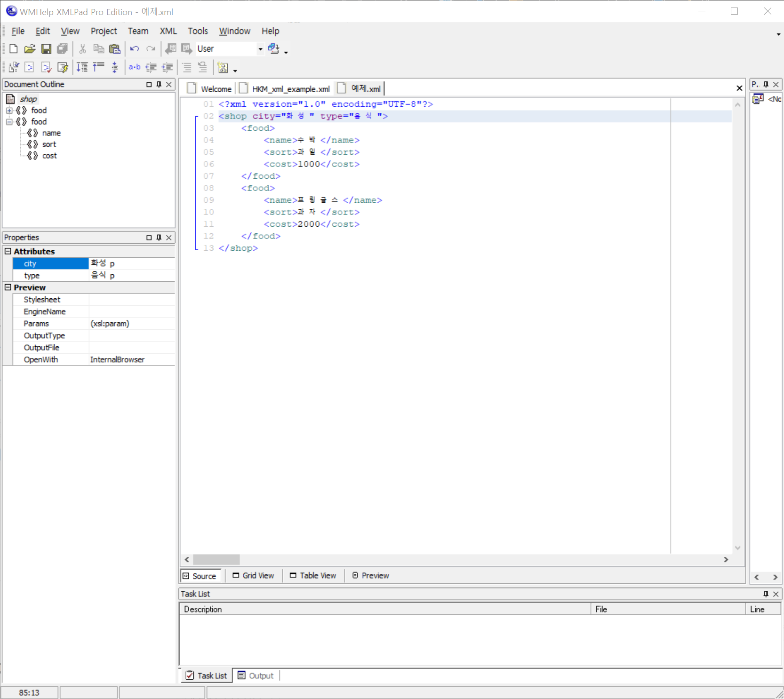The image size is (784, 699).
Task: Switch to Table View
Action: (x=313, y=576)
